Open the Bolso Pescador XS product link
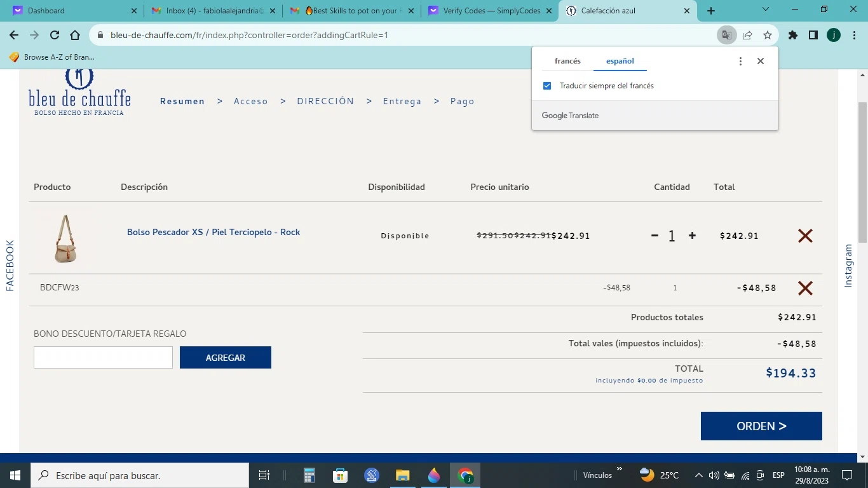Viewport: 868px width, 488px height. tap(214, 232)
